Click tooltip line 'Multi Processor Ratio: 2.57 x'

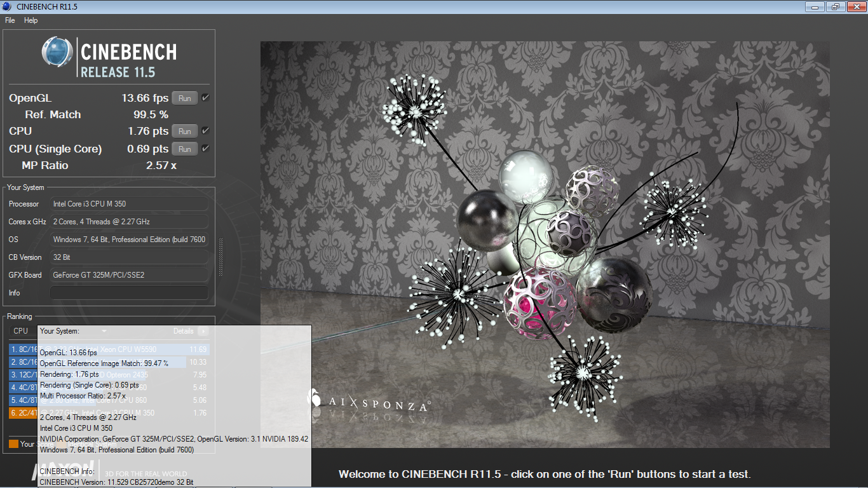point(83,396)
